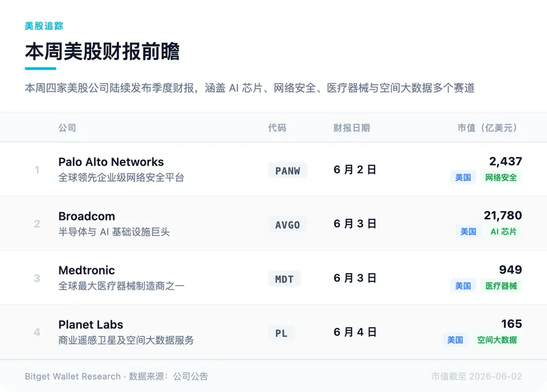Click description 全球最大医疗器械制造商之一
The image size is (547, 392).
121,286
